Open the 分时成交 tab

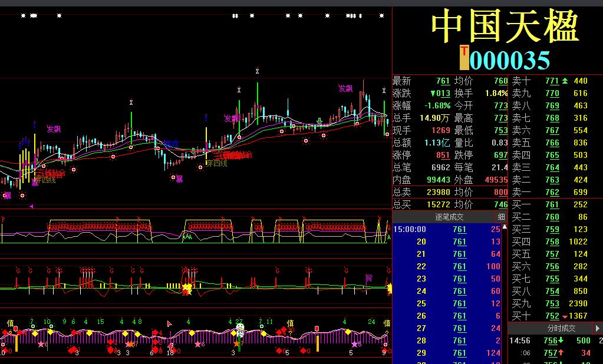pyautogui.click(x=561, y=328)
